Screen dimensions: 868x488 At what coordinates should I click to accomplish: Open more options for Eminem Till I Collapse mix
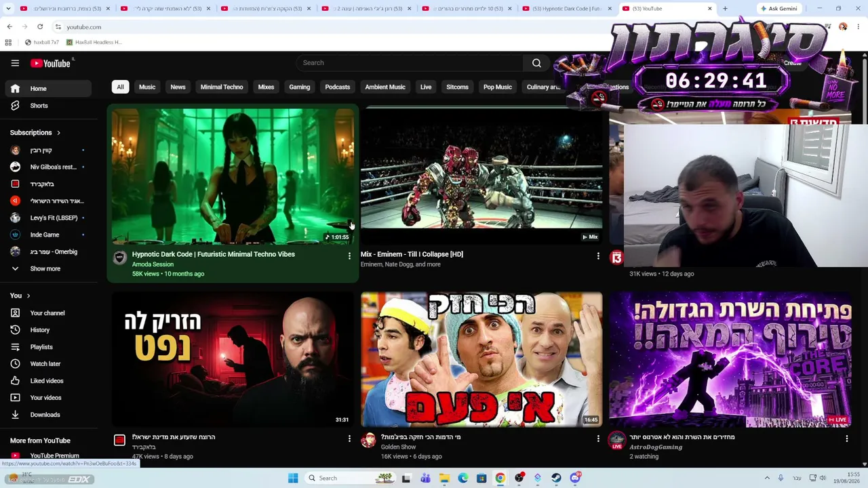598,256
